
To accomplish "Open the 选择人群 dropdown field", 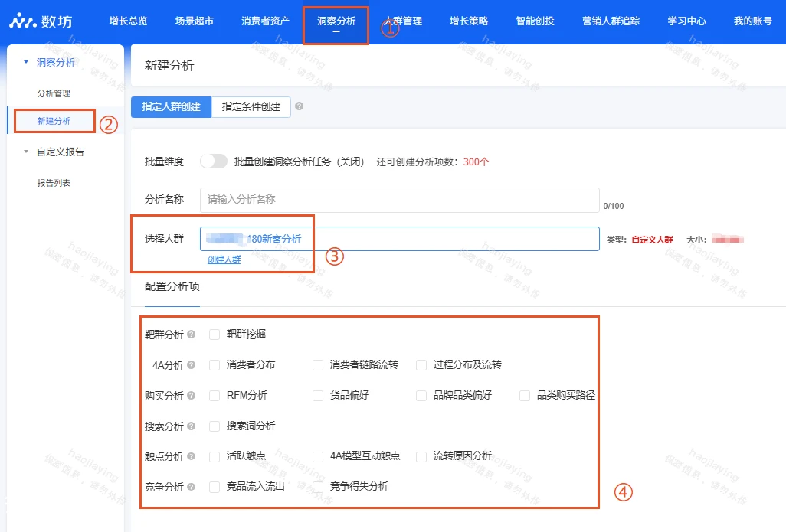I will [400, 239].
